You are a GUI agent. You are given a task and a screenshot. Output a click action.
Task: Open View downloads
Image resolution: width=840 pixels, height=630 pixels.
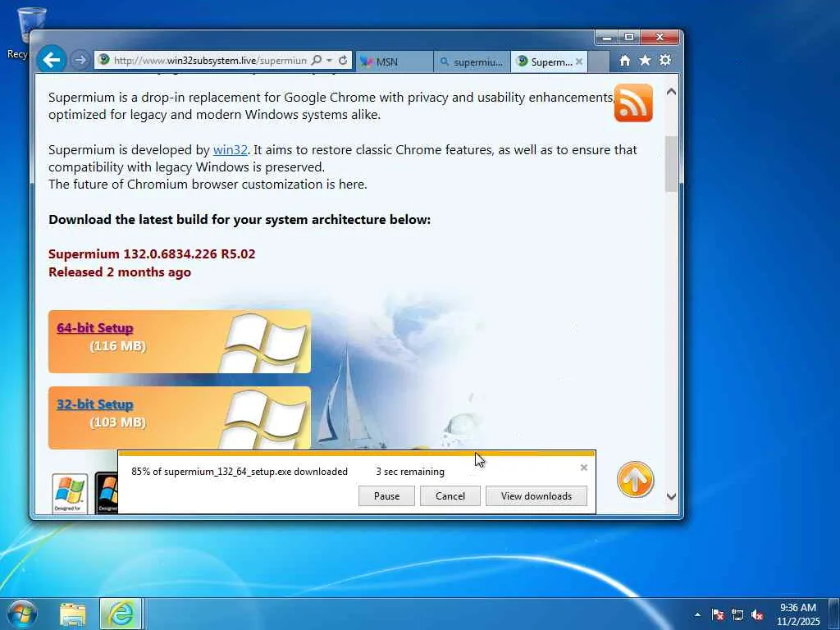tap(536, 496)
